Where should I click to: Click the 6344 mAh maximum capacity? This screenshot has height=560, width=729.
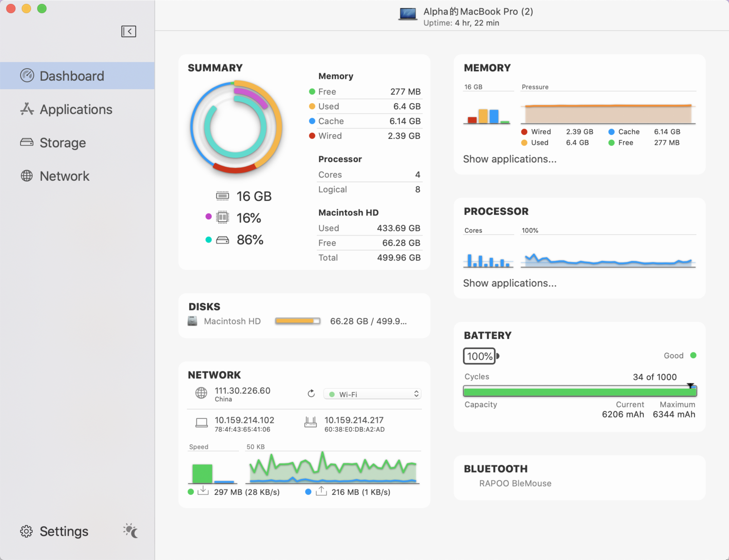coord(674,414)
